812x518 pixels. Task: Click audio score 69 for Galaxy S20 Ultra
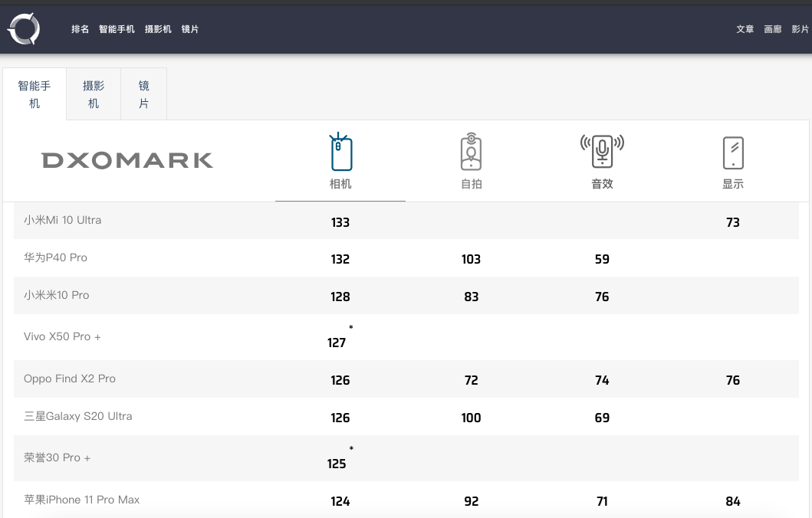click(x=602, y=418)
